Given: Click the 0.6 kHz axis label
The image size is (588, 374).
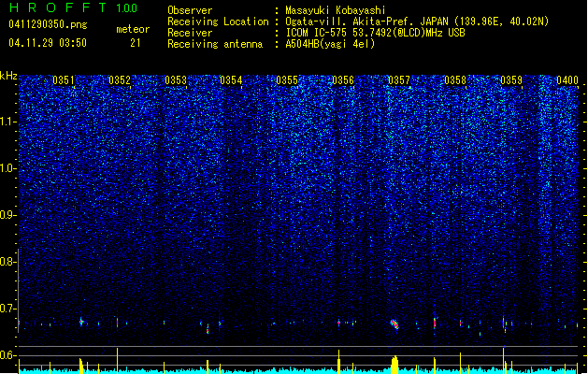Looking at the screenshot, I should pos(7,355).
